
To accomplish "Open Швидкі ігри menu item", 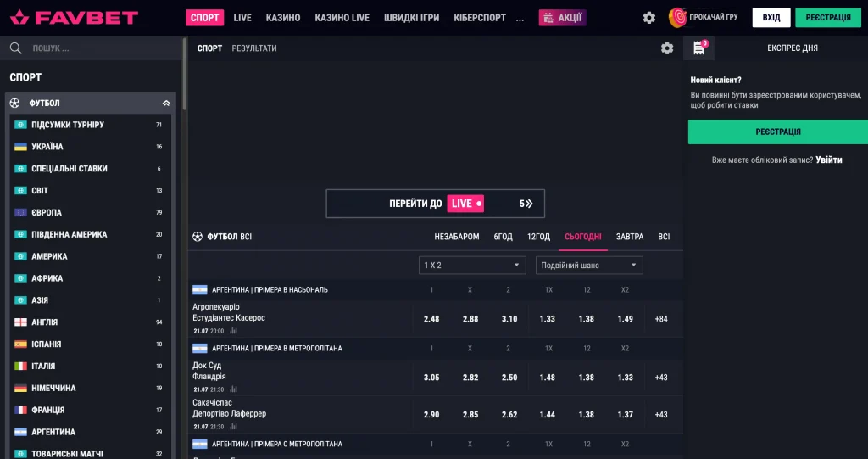I will (x=411, y=18).
